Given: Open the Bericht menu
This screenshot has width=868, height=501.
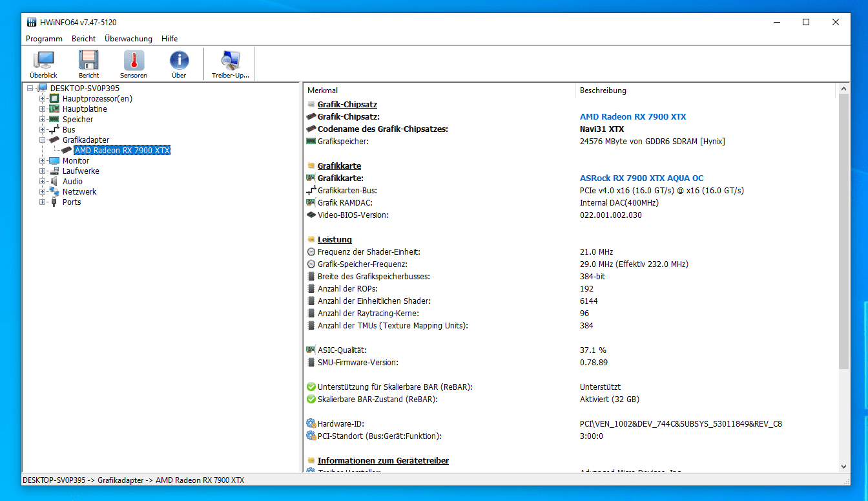Looking at the screenshot, I should [84, 39].
